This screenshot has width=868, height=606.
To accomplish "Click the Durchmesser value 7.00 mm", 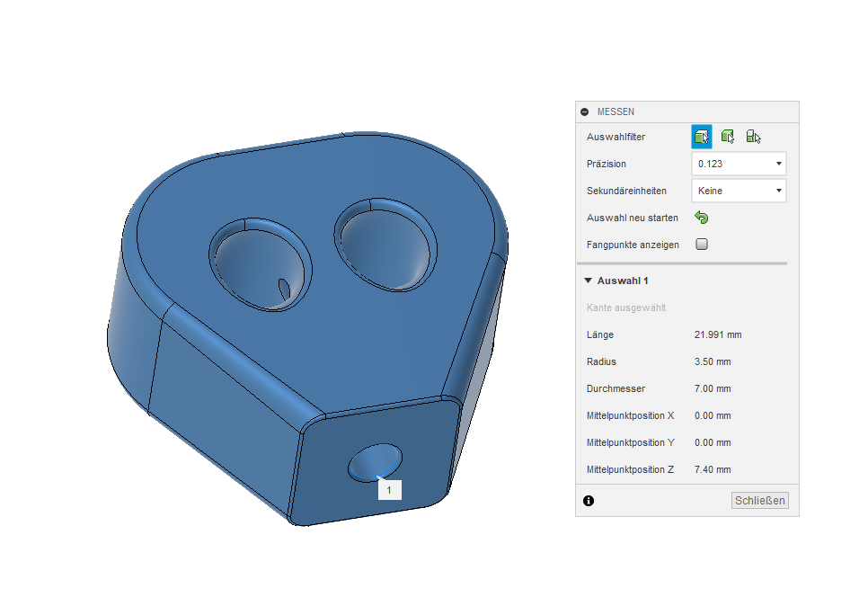I will click(x=713, y=388).
